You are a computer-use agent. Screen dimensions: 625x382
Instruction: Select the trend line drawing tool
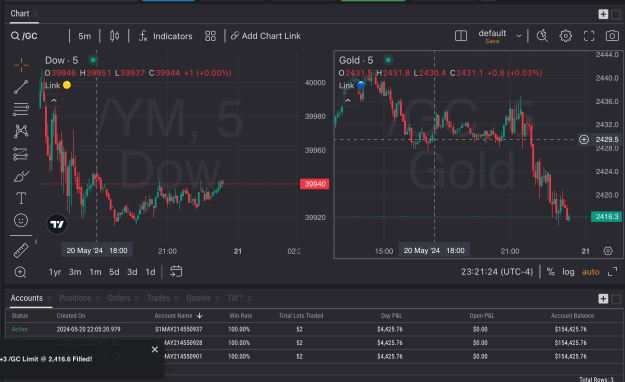point(21,87)
